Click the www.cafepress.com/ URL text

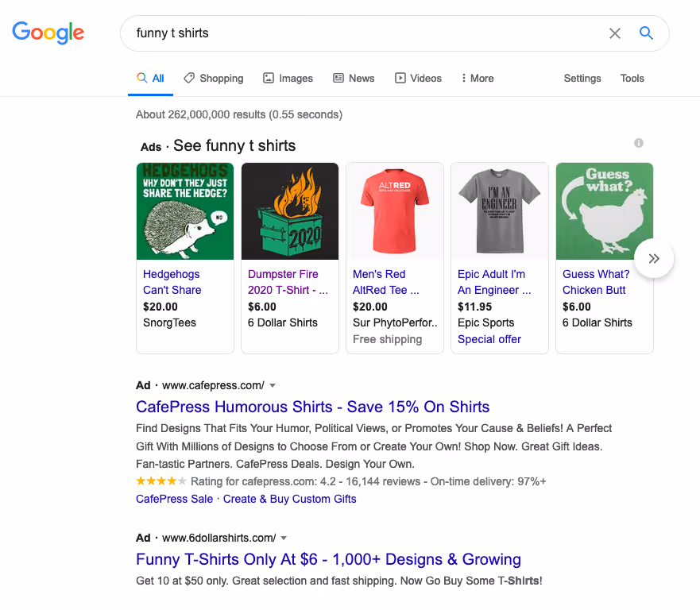click(213, 385)
